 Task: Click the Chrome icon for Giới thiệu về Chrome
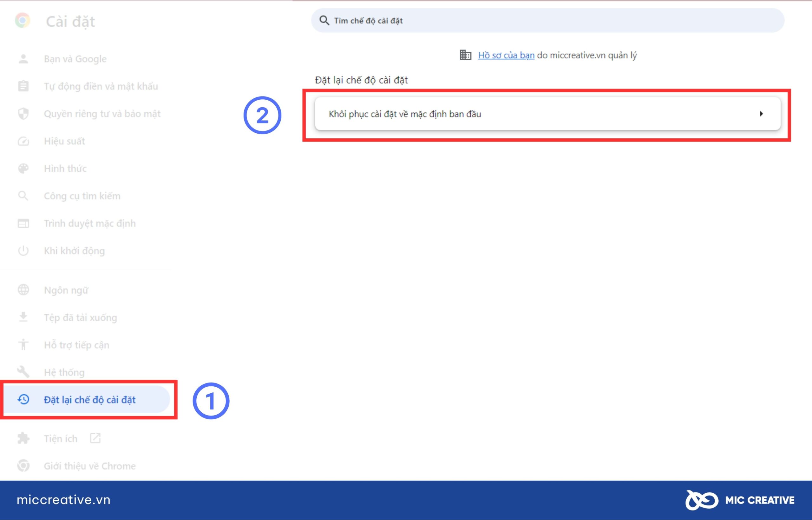pyautogui.click(x=23, y=466)
